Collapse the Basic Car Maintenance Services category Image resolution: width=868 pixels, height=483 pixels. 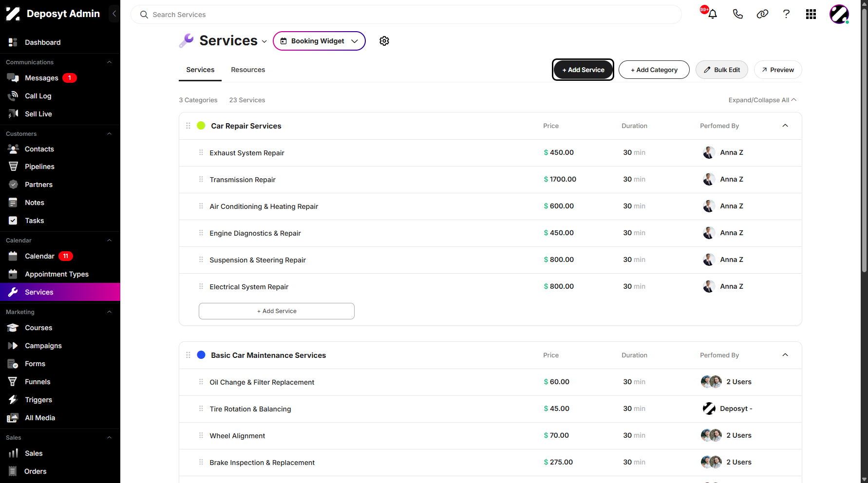click(x=785, y=355)
